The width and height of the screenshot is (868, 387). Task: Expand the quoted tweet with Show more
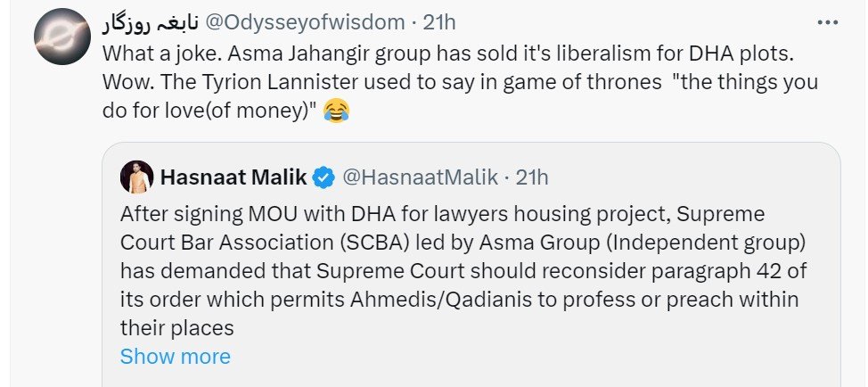(175, 357)
